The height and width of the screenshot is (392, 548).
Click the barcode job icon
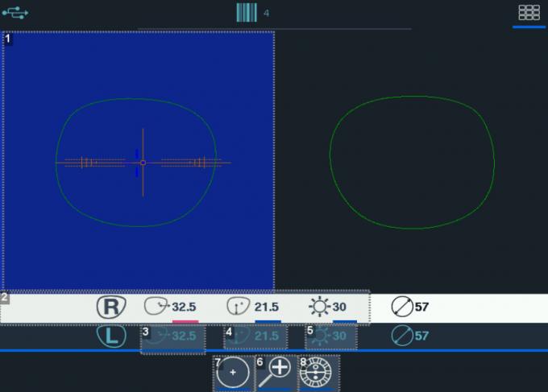(x=247, y=13)
